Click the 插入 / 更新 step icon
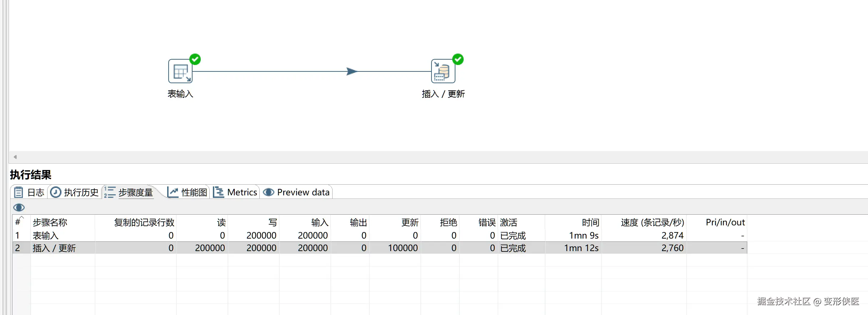The width and height of the screenshot is (868, 315). pyautogui.click(x=443, y=71)
